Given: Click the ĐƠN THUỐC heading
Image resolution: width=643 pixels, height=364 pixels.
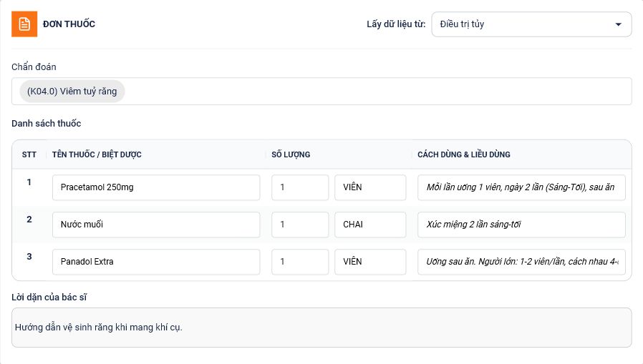Looking at the screenshot, I should 69,24.
